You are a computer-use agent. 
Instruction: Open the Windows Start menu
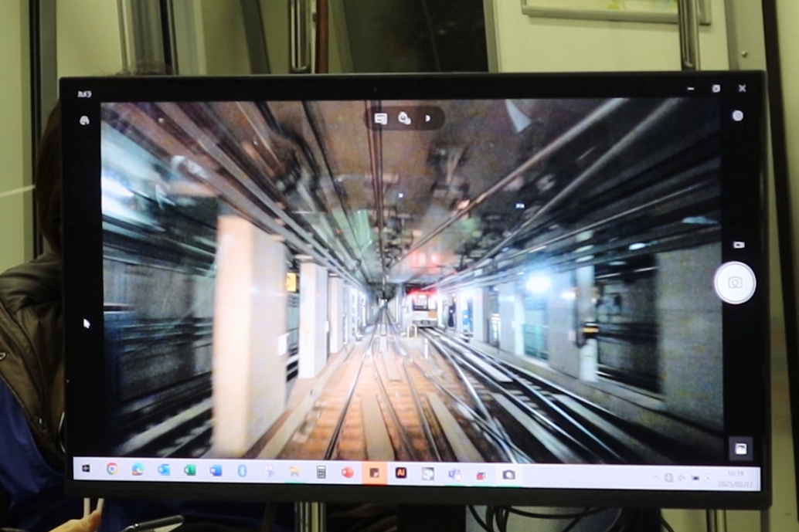(x=86, y=469)
